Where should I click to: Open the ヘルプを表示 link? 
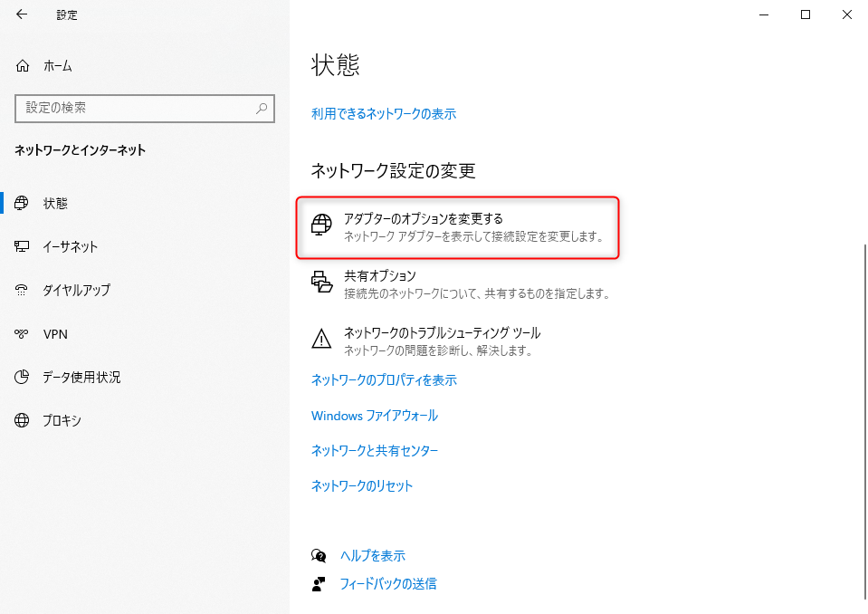pos(373,555)
